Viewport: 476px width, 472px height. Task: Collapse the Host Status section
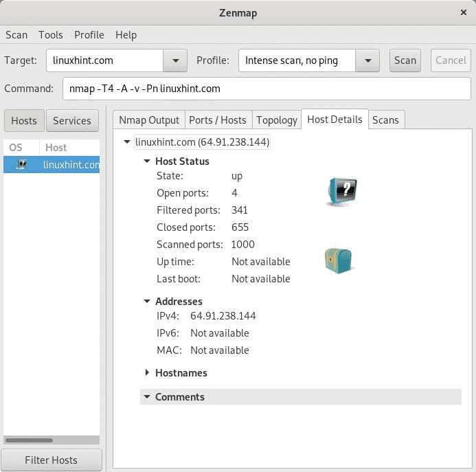pyautogui.click(x=147, y=161)
